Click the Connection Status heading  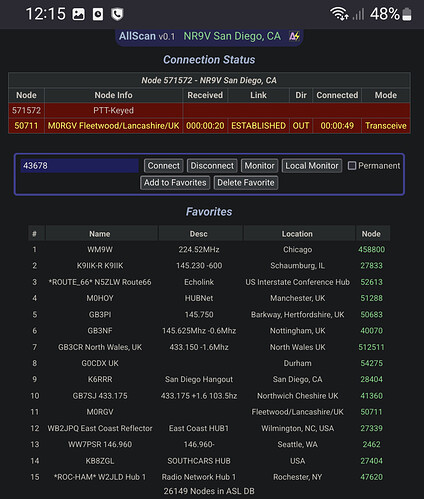click(x=209, y=60)
